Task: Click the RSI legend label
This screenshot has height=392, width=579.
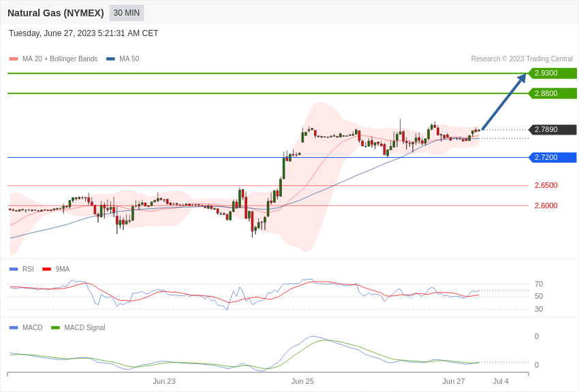Action: [x=28, y=269]
